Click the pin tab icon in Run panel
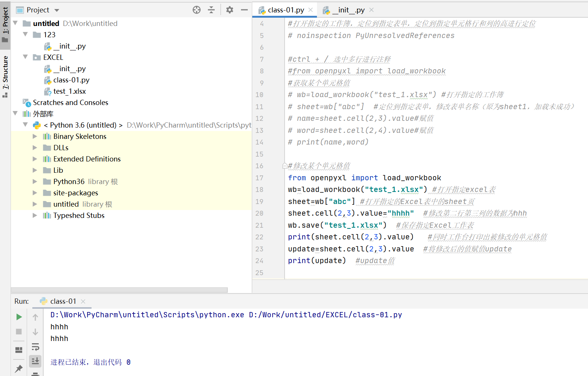The width and height of the screenshot is (588, 376). click(x=19, y=368)
